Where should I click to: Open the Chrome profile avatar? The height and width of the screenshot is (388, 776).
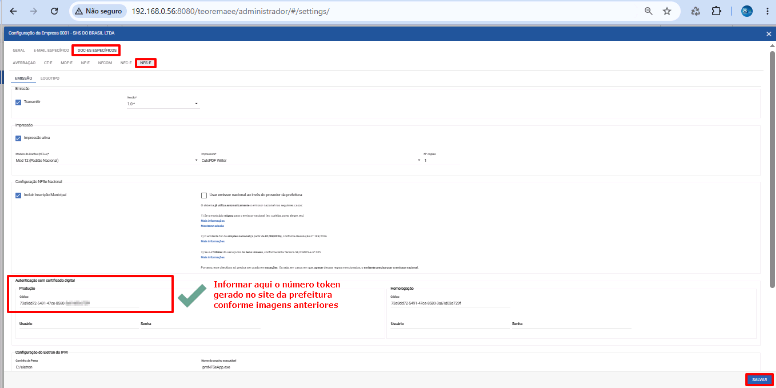coord(746,11)
